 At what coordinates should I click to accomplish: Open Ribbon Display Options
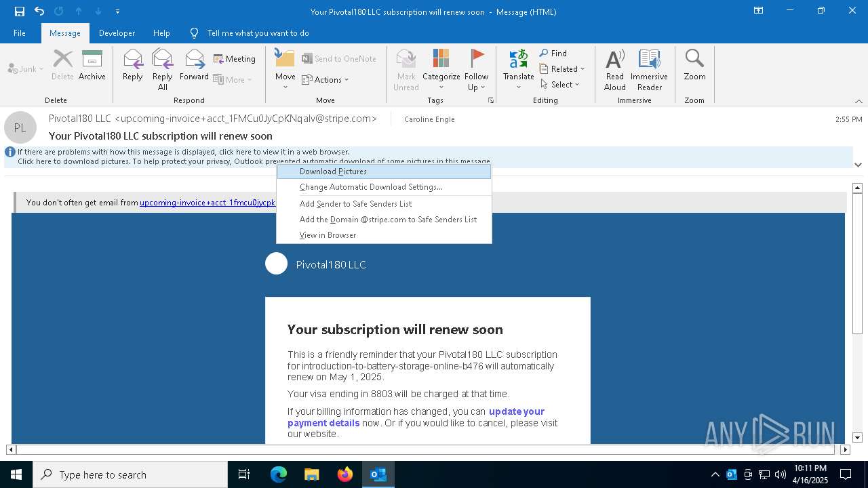coord(759,11)
